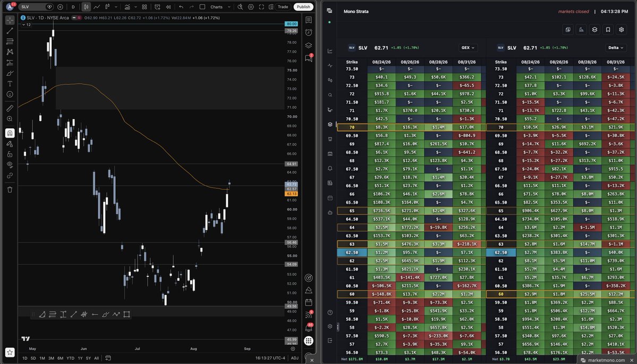Viewport: 637px width, 364px height.
Task: Select the All time range
Action: coord(96,358)
